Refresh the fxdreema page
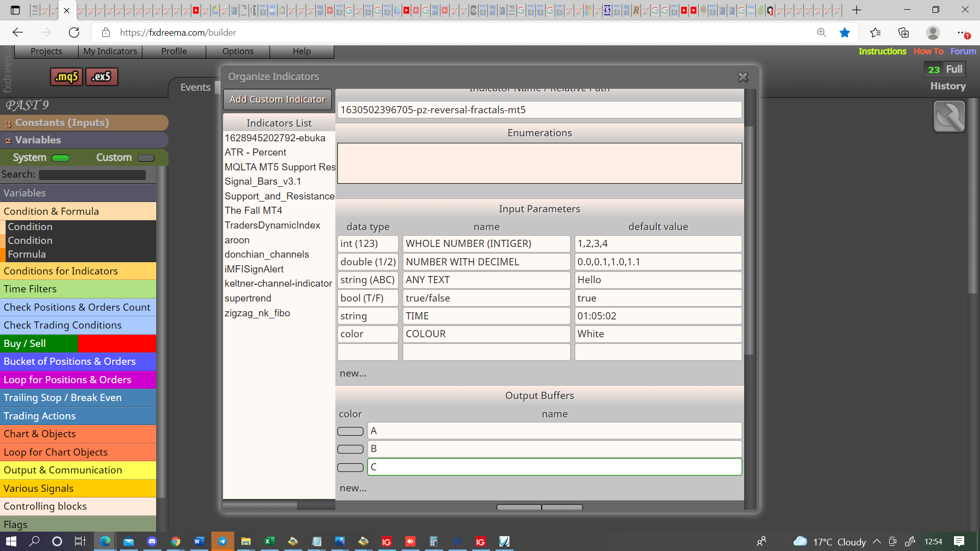The height and width of the screenshot is (551, 980). click(x=74, y=33)
